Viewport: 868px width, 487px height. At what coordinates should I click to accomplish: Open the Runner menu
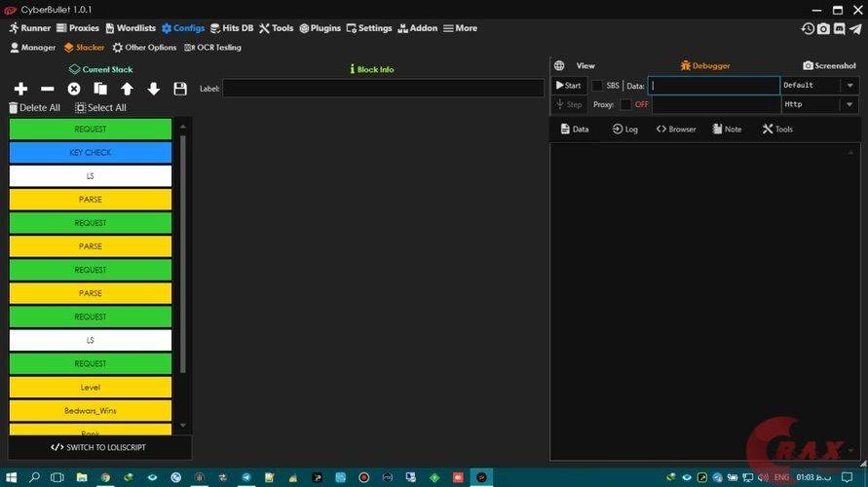(x=29, y=28)
